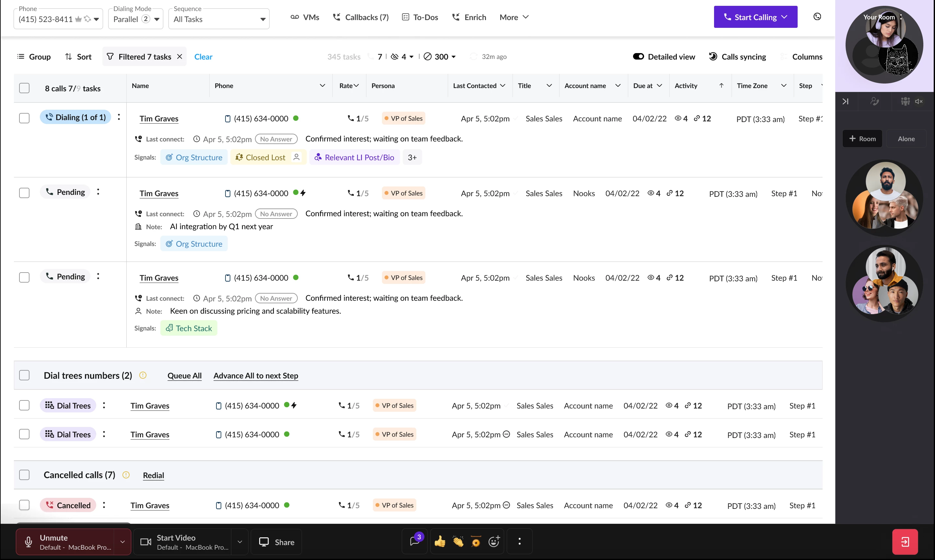Click the clapping hands reaction
The image size is (935, 560).
point(458,542)
